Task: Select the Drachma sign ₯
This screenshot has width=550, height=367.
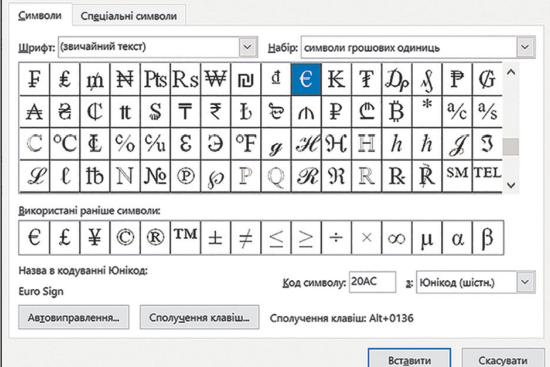Action: [396, 79]
